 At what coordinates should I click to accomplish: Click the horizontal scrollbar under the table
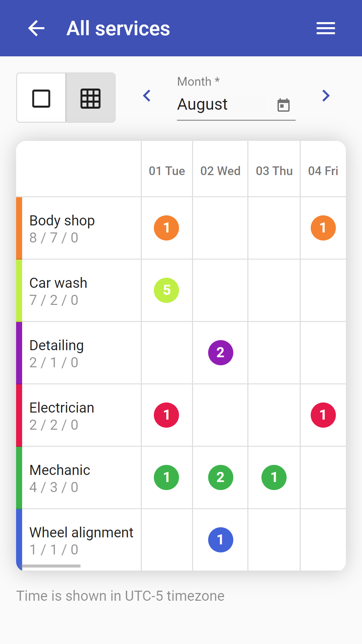point(50,566)
